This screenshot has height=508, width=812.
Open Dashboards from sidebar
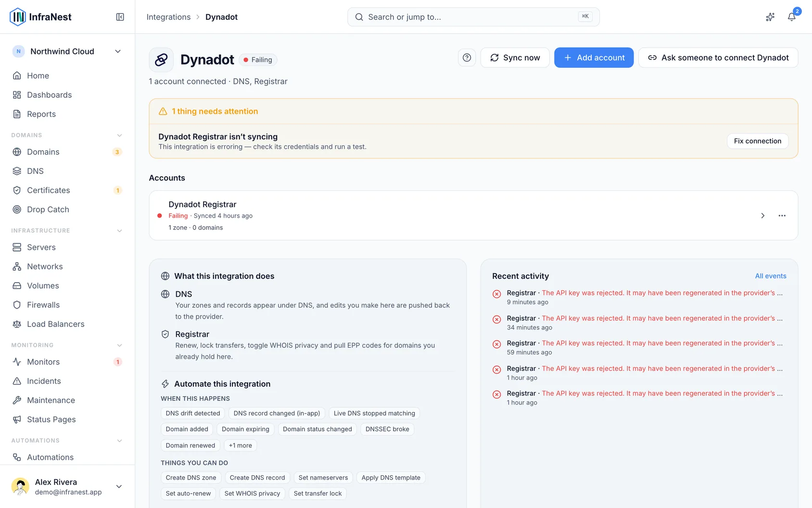pyautogui.click(x=67, y=95)
